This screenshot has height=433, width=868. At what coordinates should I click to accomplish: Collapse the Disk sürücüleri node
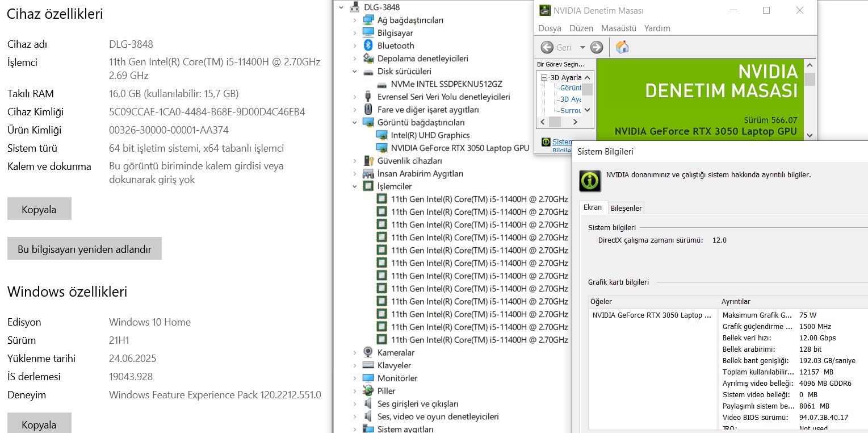[x=355, y=71]
